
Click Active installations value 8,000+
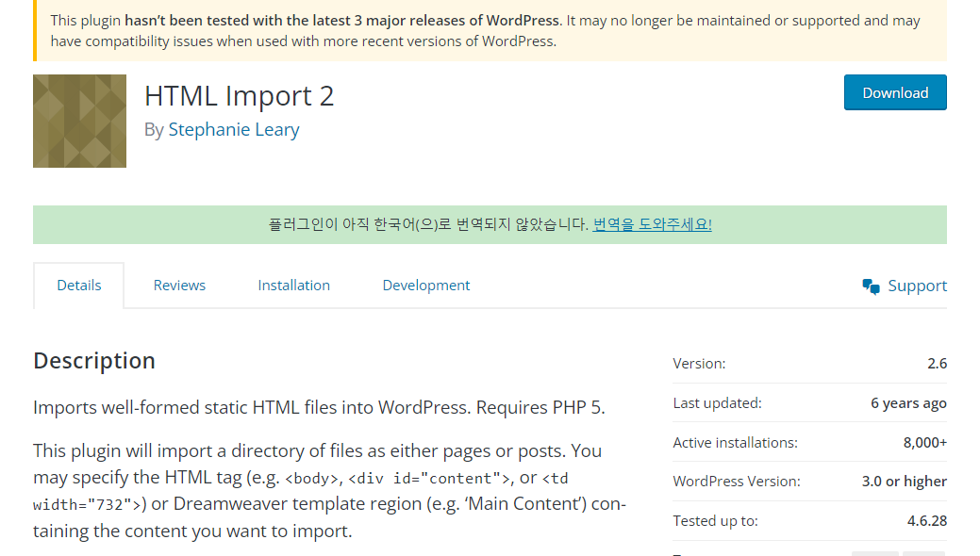point(925,443)
